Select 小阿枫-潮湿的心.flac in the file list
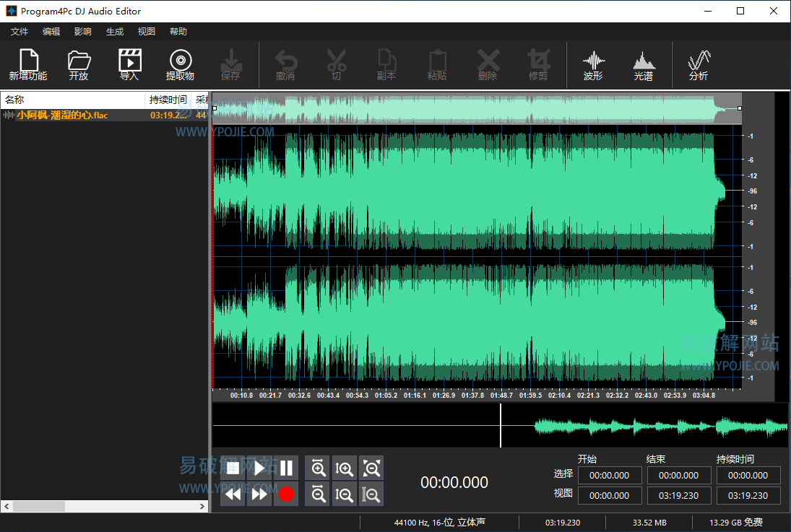The image size is (791, 532). 62,115
